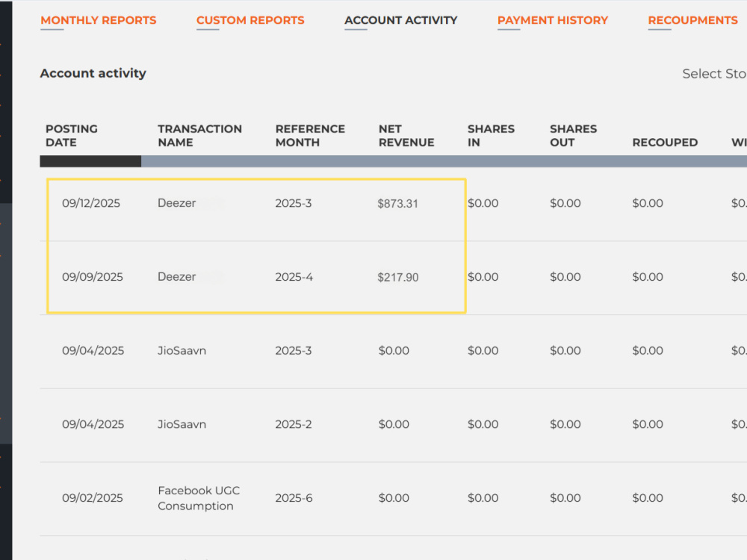Viewport: 747px width, 560px height.
Task: Click Recouped value in Facebook UGC row
Action: pos(648,498)
